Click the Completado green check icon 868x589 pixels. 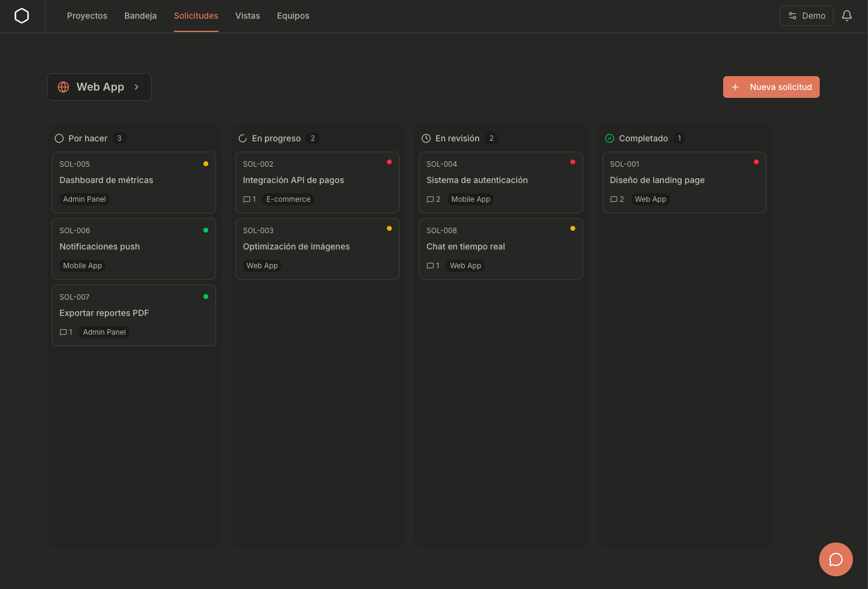(x=610, y=138)
